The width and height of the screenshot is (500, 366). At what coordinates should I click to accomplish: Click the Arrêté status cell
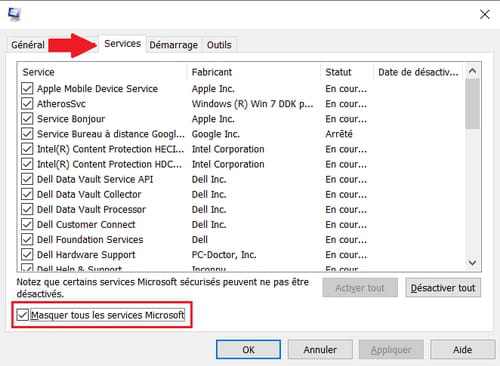(x=339, y=134)
